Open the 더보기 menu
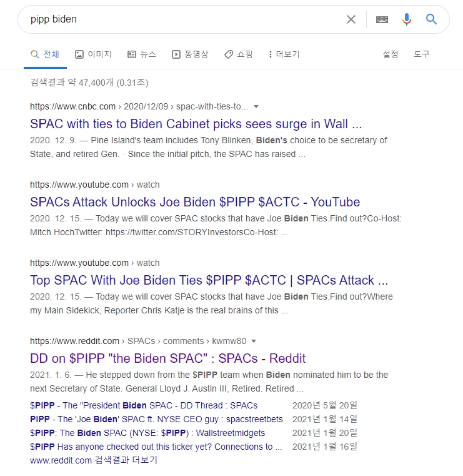The height and width of the screenshot is (476, 463). pos(284,54)
